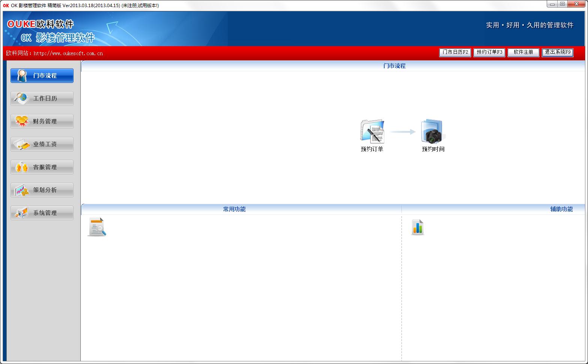Open the 预约时间 camera icon
Screen dimensions: 588x364
pos(433,135)
